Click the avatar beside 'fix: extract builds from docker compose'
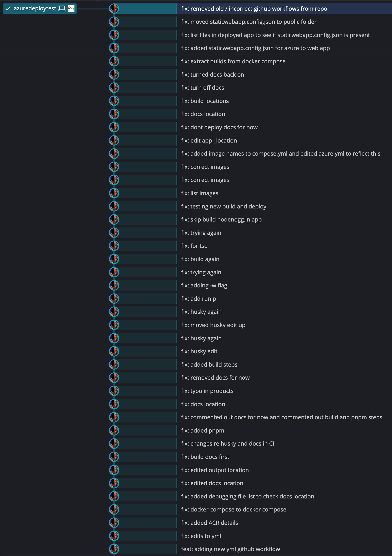 (x=114, y=61)
